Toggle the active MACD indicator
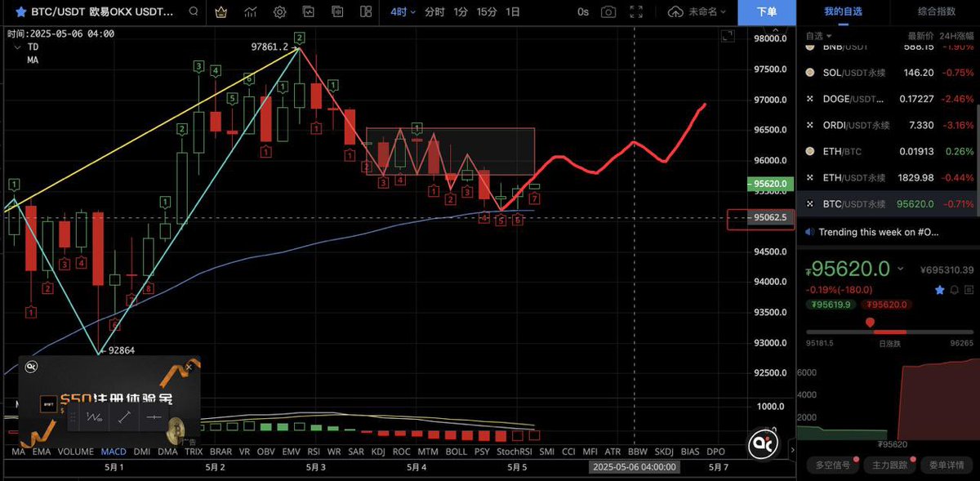This screenshot has width=980, height=481. [x=114, y=451]
